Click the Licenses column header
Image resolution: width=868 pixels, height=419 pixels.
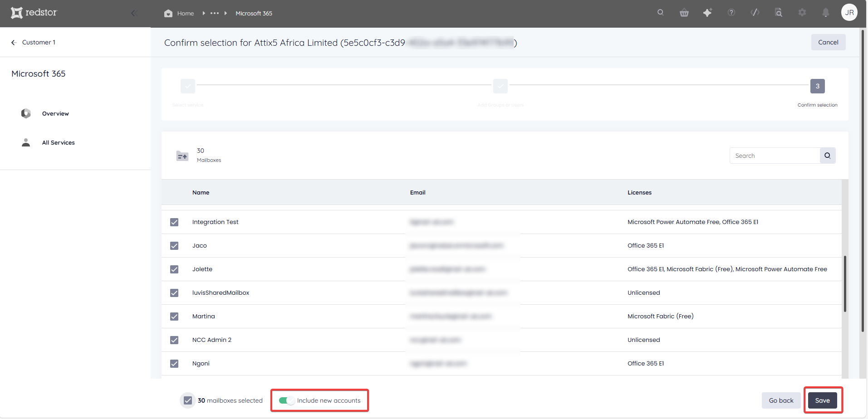tap(639, 192)
